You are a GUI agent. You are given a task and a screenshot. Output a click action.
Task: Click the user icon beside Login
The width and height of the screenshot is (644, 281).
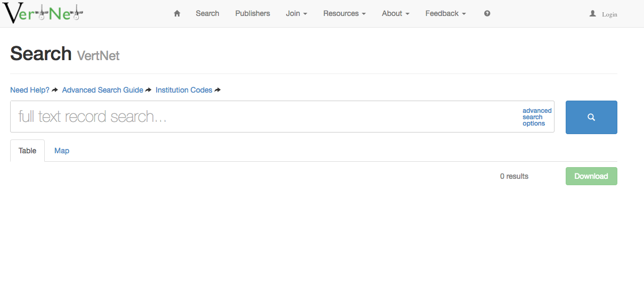(x=592, y=14)
